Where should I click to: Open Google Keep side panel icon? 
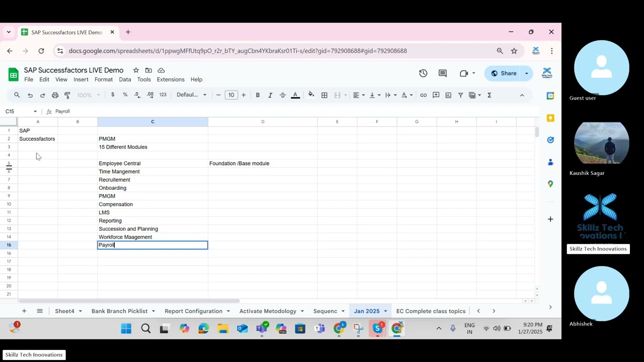click(550, 118)
